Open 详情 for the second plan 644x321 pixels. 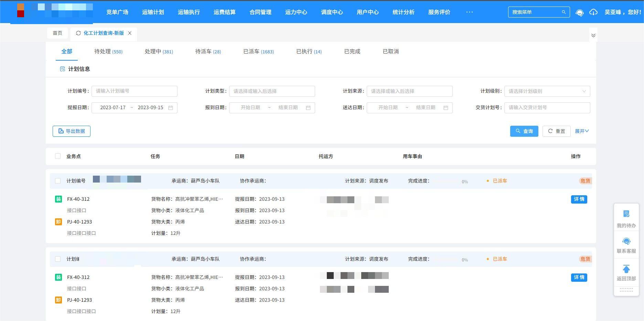click(x=579, y=277)
